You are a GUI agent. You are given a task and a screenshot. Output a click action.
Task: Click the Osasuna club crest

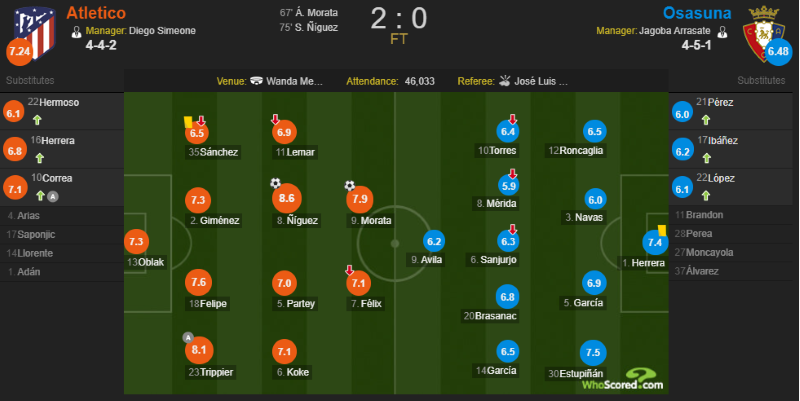[x=763, y=32]
